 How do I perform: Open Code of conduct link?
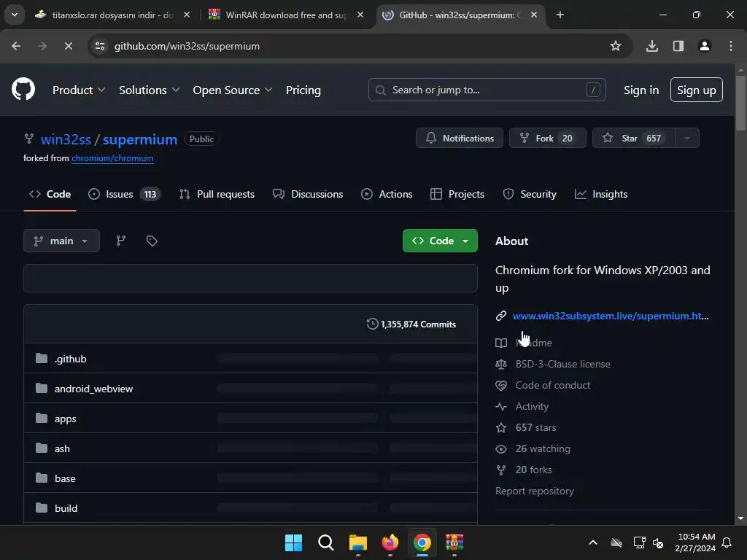[x=553, y=385]
